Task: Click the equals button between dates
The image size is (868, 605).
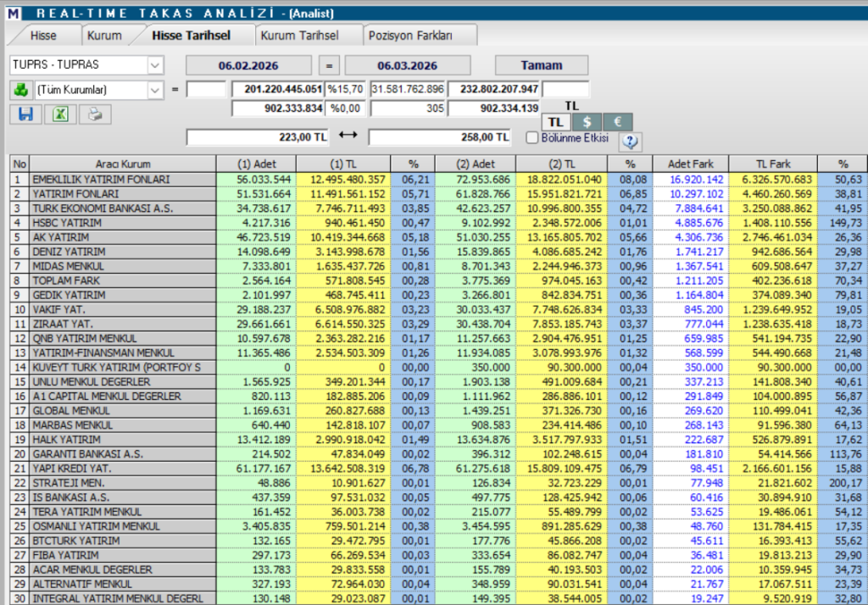Action: click(330, 65)
